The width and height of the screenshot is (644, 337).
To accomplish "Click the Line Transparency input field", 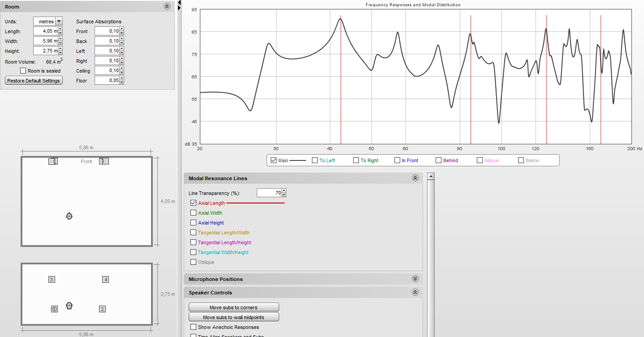I will click(x=269, y=193).
